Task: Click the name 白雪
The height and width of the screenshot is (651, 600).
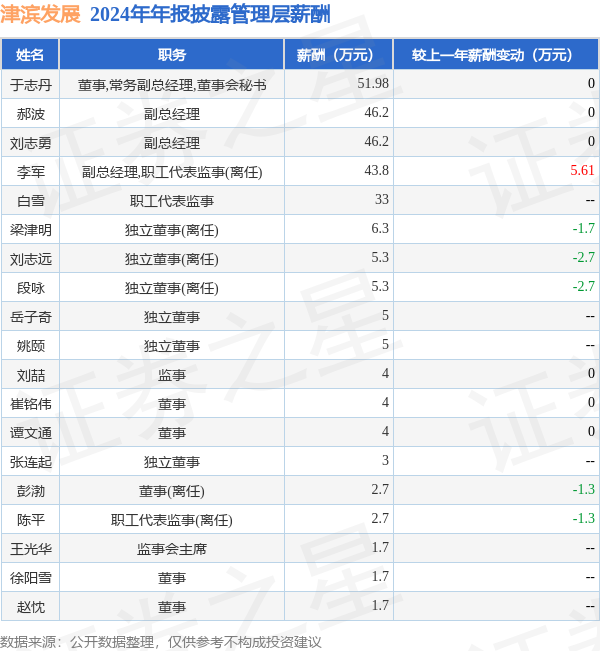Action: click(x=31, y=201)
